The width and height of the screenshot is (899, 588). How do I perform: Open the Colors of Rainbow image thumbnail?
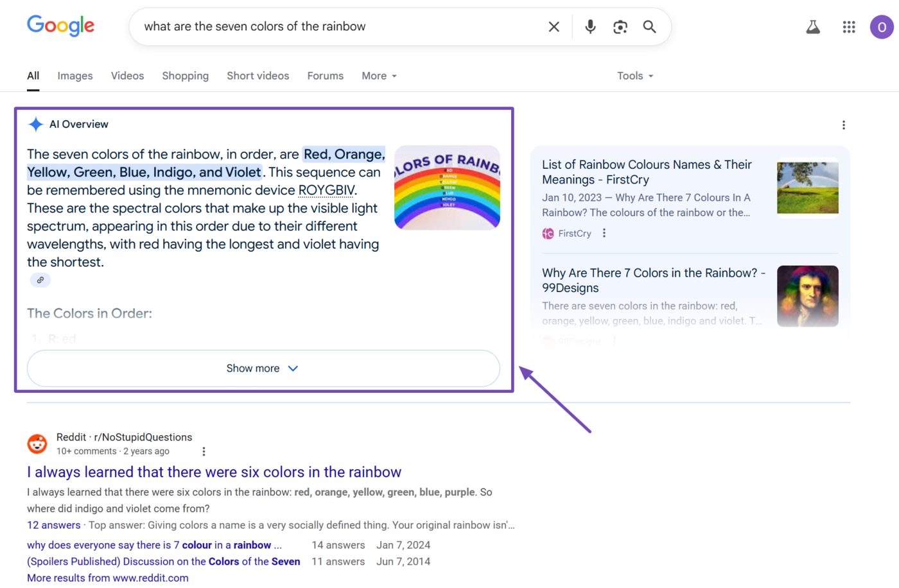[447, 187]
